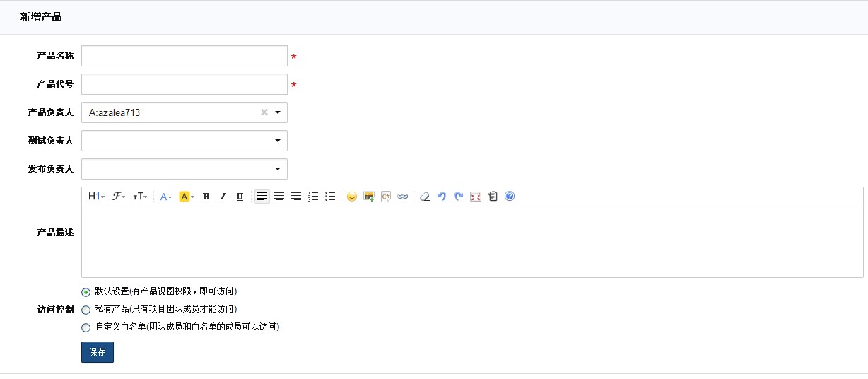Click the 产品名称 input field
This screenshot has width=868, height=379.
point(184,56)
